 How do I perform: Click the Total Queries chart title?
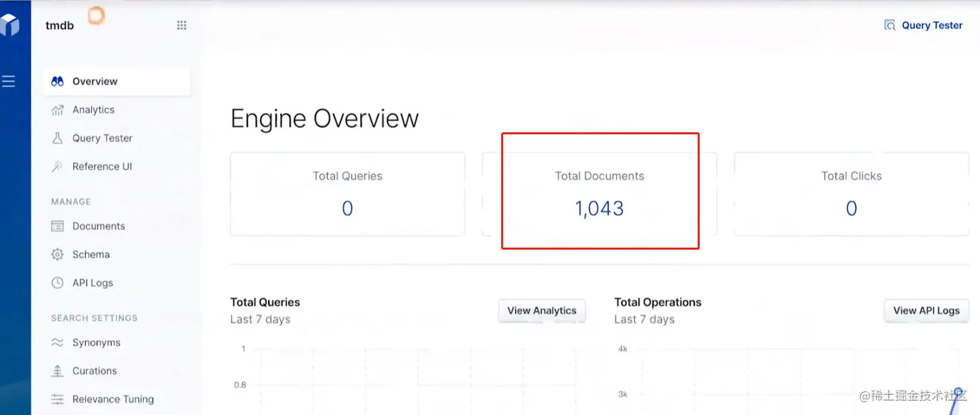[265, 302]
